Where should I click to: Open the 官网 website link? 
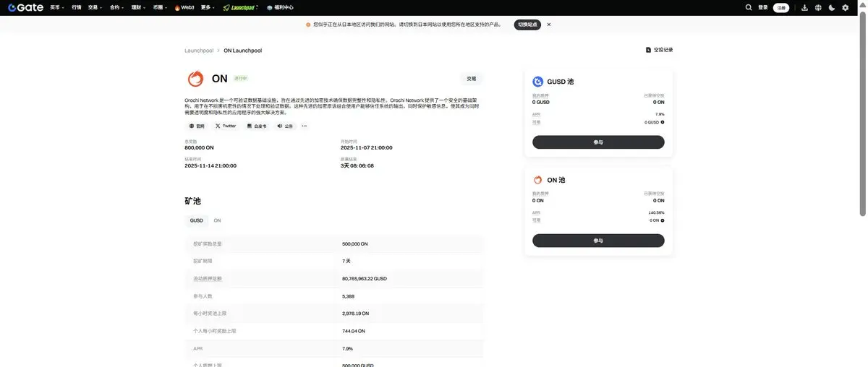click(x=197, y=126)
